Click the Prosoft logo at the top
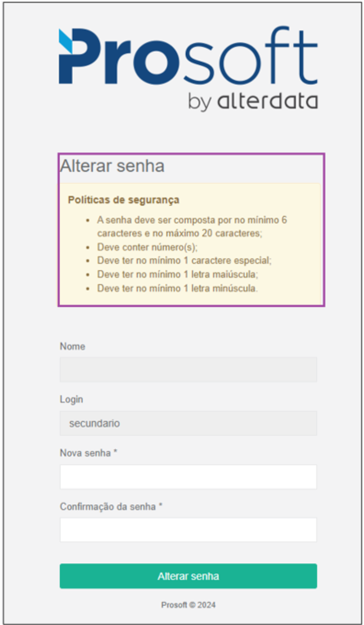364x625 pixels. point(188,68)
